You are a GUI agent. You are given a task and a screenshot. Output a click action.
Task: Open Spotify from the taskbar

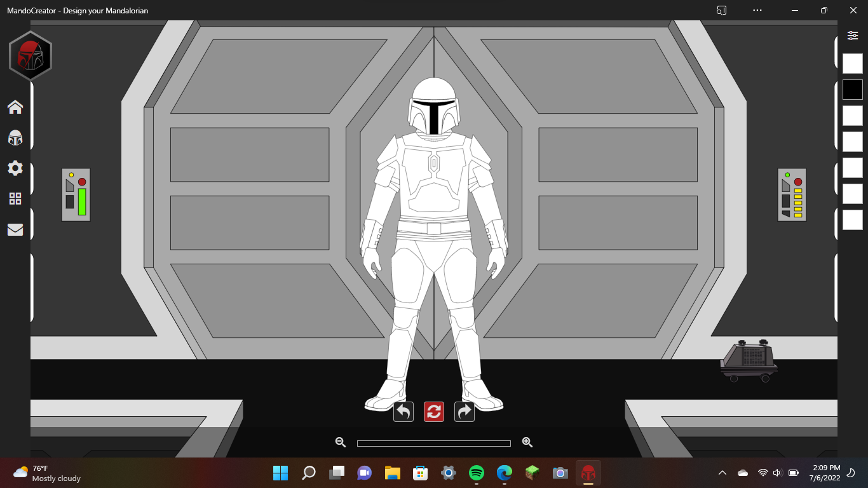pos(476,473)
